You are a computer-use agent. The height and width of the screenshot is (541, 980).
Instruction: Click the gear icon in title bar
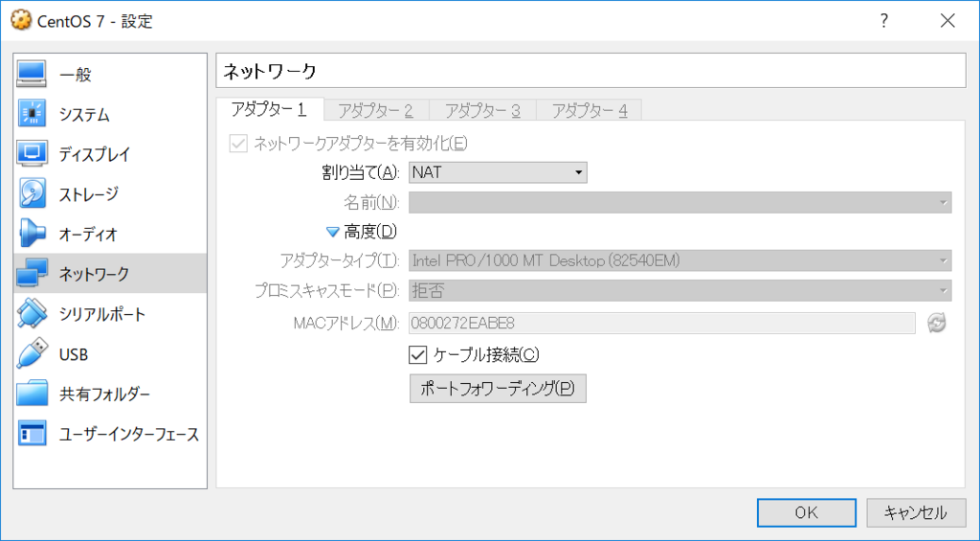pyautogui.click(x=21, y=20)
